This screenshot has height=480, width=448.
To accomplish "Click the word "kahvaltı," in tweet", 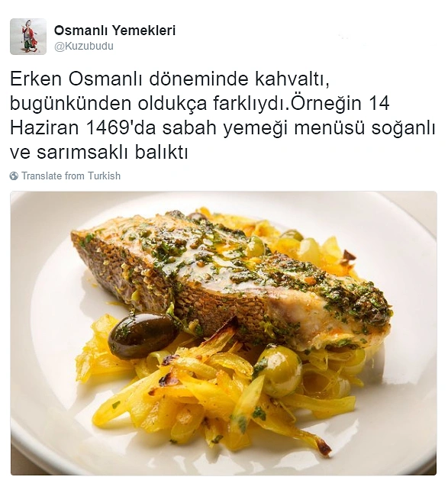I will pyautogui.click(x=292, y=79).
